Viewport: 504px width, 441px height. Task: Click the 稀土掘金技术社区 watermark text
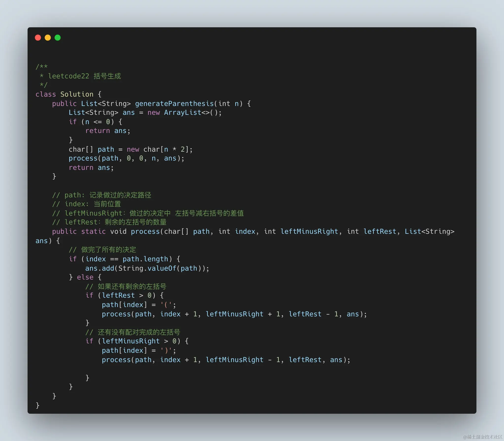(x=482, y=437)
